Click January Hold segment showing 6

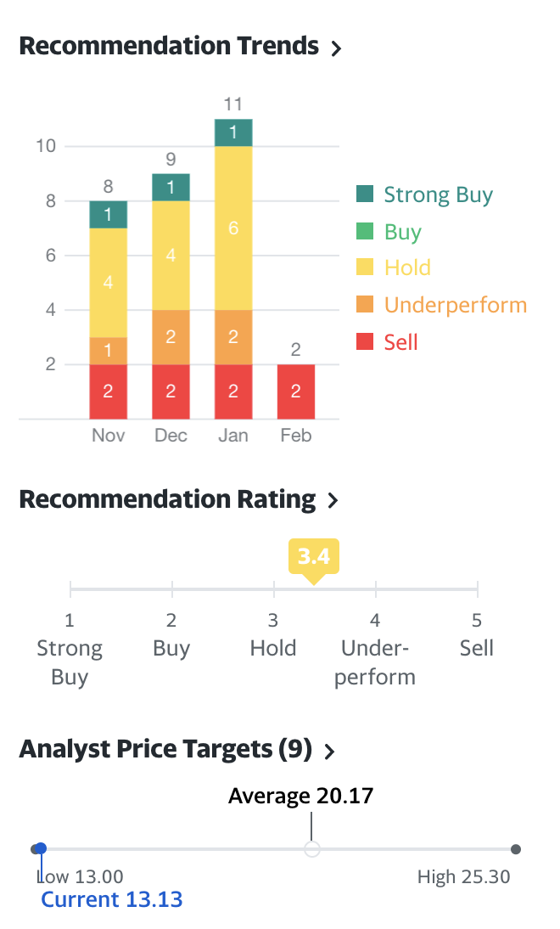pos(233,228)
